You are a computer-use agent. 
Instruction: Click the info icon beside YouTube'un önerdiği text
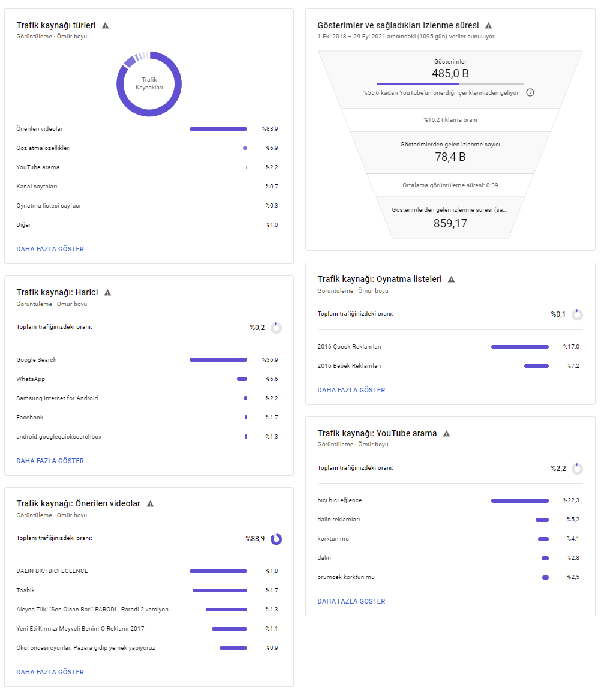pos(530,92)
